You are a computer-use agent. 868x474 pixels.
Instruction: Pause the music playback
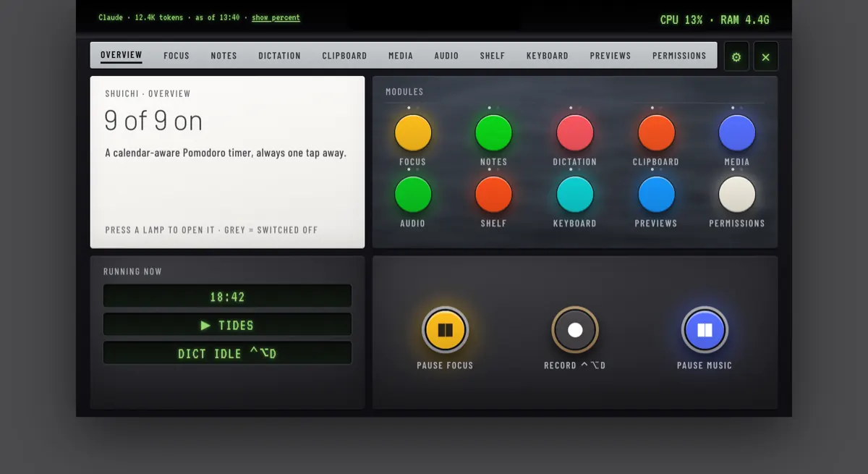[705, 330]
